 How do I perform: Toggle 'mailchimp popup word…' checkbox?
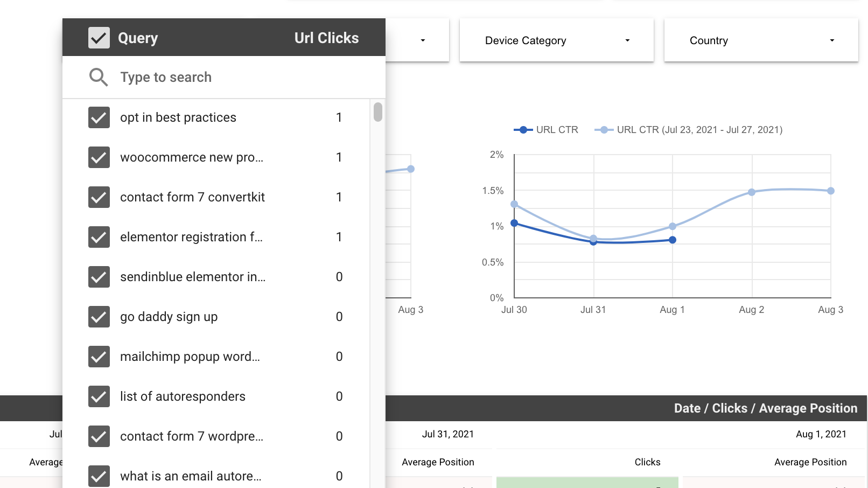pos(99,357)
